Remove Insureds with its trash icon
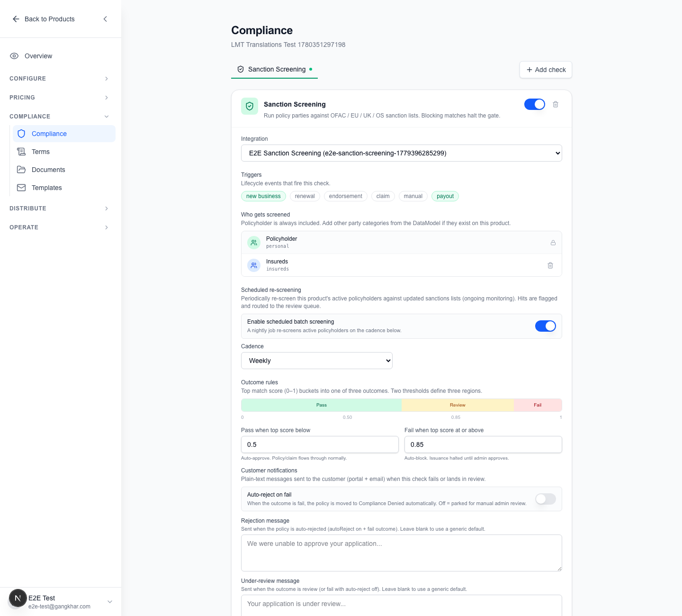682x616 pixels. (550, 265)
